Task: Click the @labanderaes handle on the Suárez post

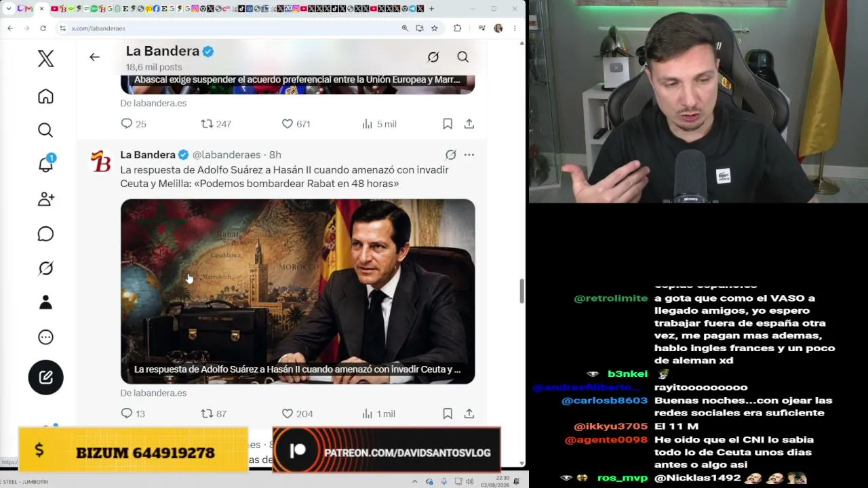Action: [226, 155]
